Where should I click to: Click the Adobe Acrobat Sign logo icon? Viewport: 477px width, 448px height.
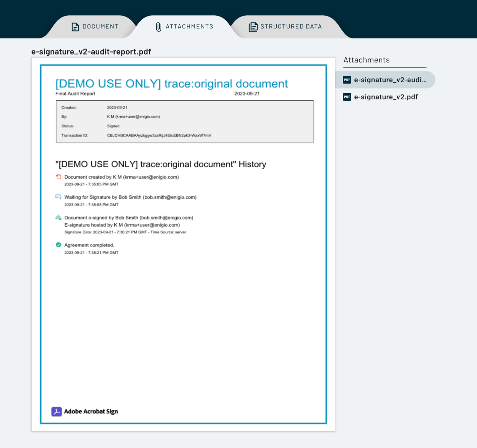point(57,412)
